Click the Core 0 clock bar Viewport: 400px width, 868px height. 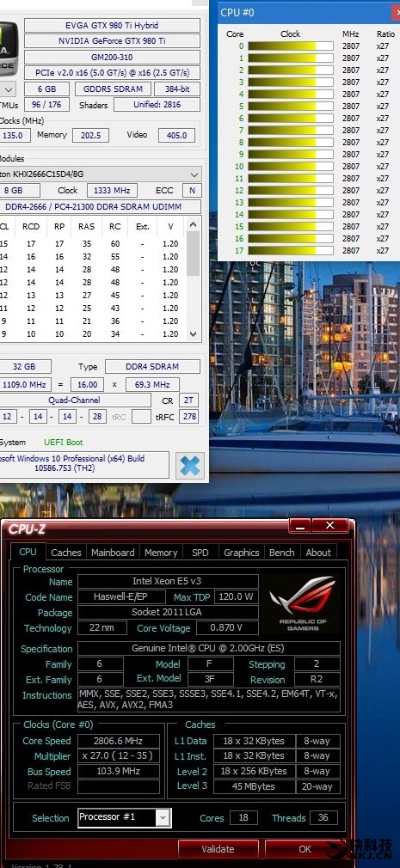click(290, 46)
